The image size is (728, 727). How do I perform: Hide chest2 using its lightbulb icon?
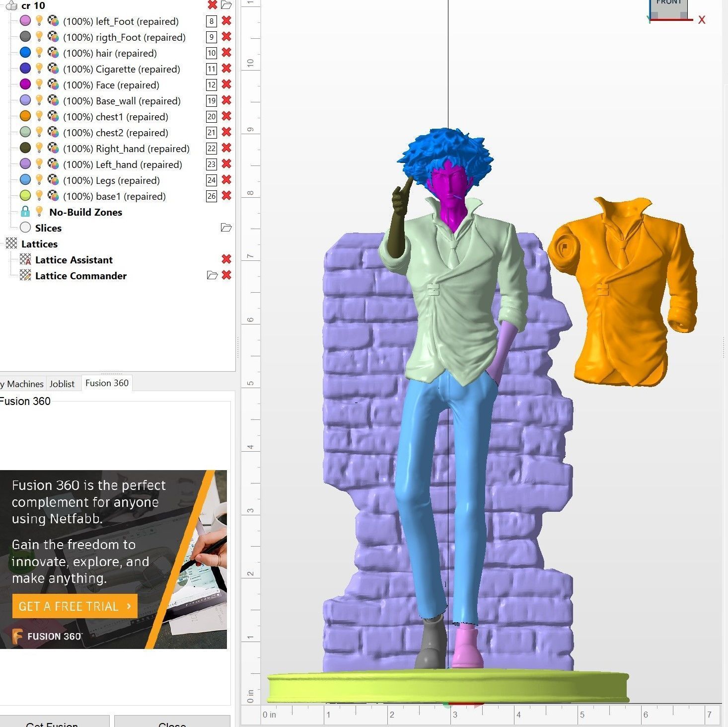coord(39,132)
